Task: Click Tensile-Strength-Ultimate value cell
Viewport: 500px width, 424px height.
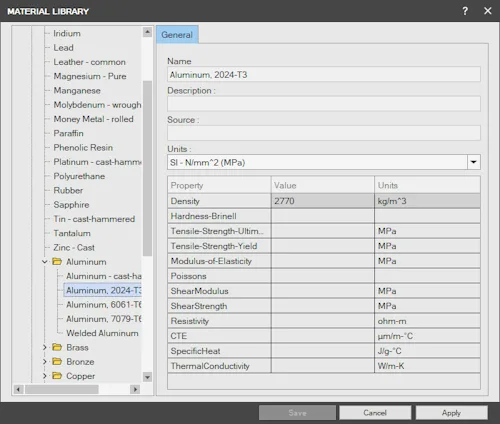Action: click(x=323, y=231)
